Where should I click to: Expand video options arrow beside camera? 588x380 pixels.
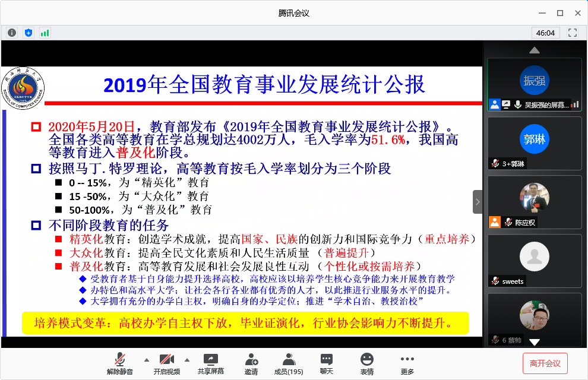click(x=186, y=359)
